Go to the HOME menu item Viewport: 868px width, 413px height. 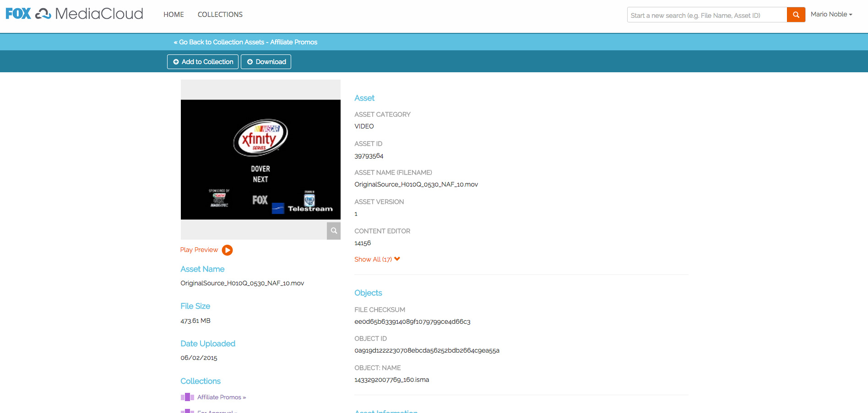pyautogui.click(x=174, y=15)
